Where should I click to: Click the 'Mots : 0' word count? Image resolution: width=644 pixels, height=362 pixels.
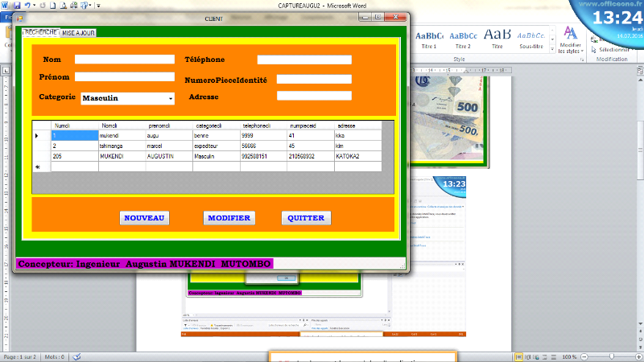pyautogui.click(x=54, y=357)
